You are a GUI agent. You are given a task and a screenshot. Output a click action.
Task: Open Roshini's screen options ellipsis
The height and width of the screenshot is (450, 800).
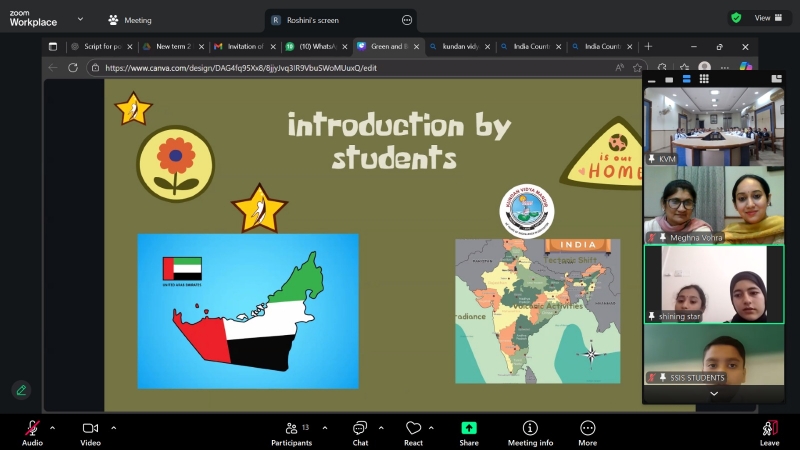[x=407, y=20]
